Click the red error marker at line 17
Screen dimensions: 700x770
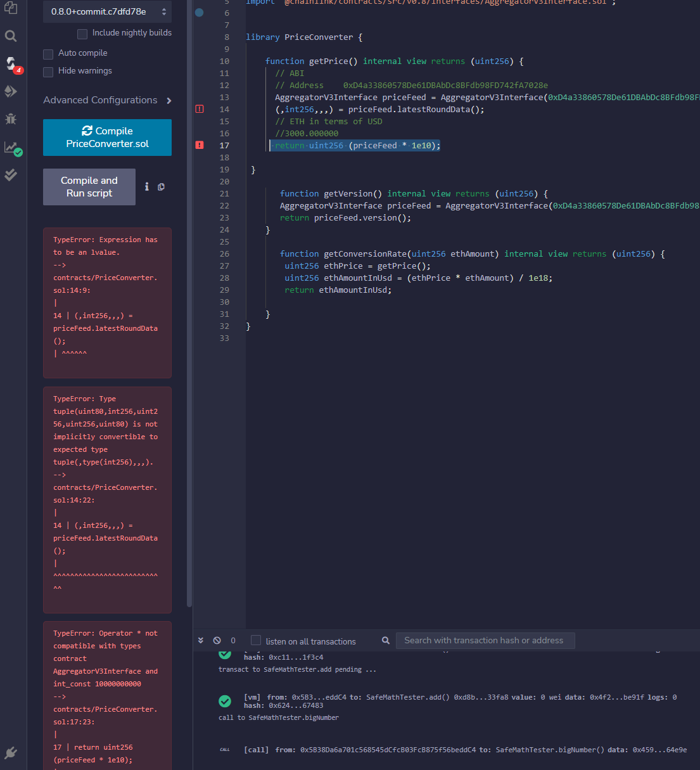pyautogui.click(x=200, y=145)
